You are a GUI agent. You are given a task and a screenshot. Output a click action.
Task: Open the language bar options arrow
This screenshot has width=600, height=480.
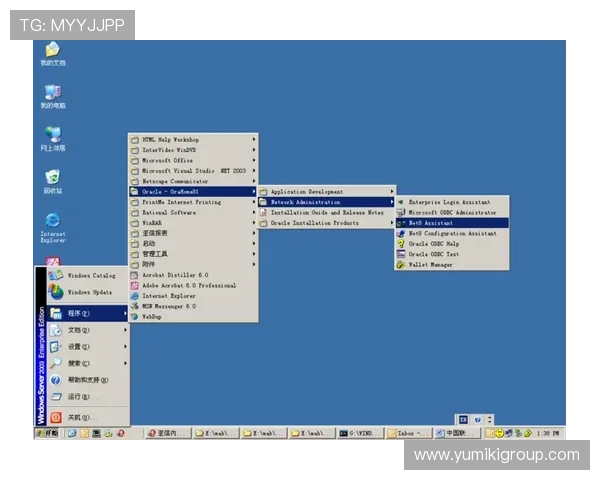490,420
